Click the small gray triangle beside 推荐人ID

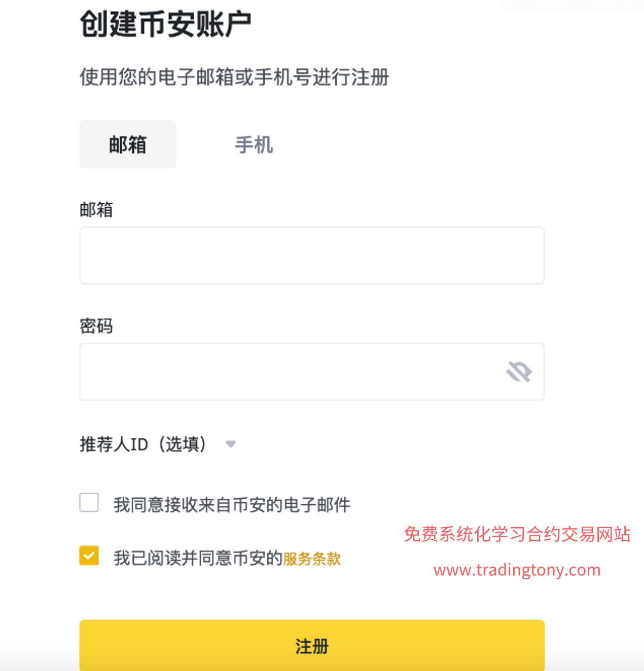click(x=231, y=444)
